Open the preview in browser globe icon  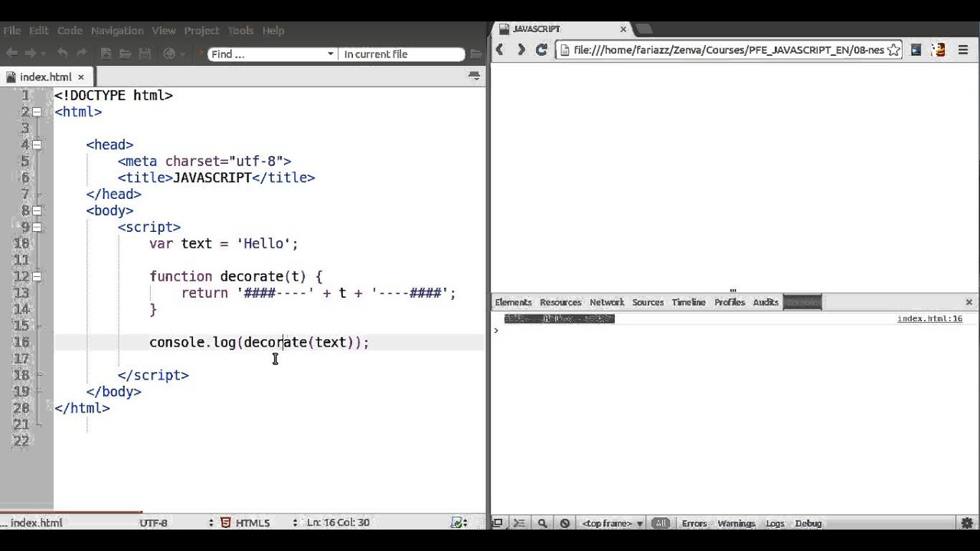pyautogui.click(x=169, y=54)
